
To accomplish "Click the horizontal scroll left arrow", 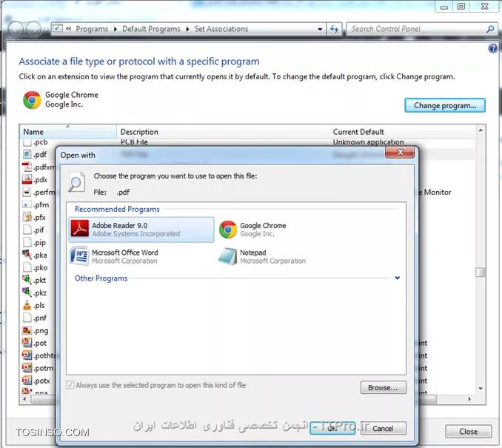I will [x=24, y=399].
